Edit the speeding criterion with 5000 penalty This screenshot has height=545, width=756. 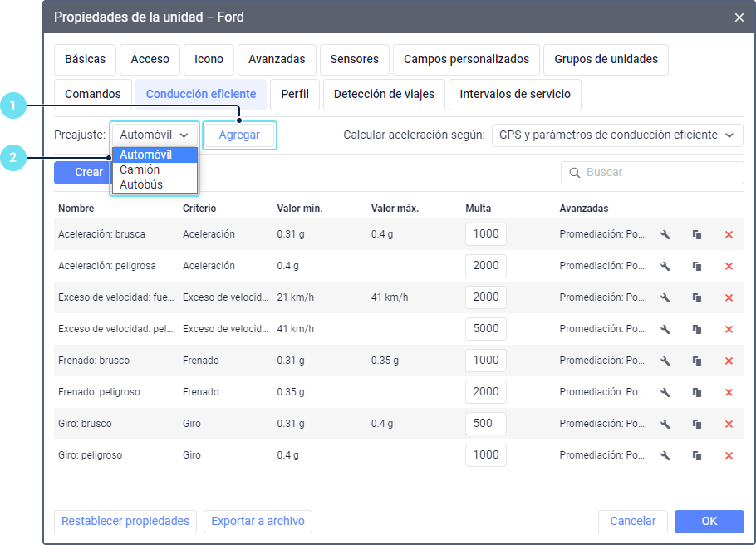665,329
